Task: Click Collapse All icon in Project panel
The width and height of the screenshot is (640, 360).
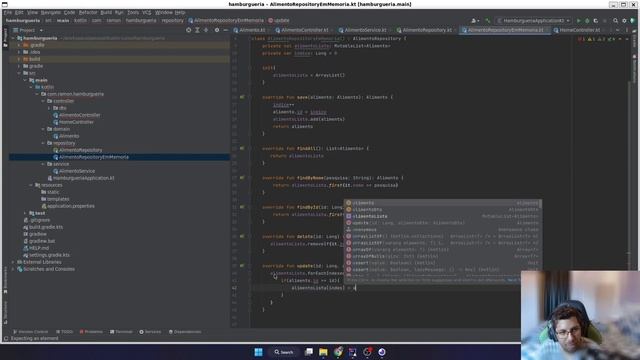Action: pos(206,30)
